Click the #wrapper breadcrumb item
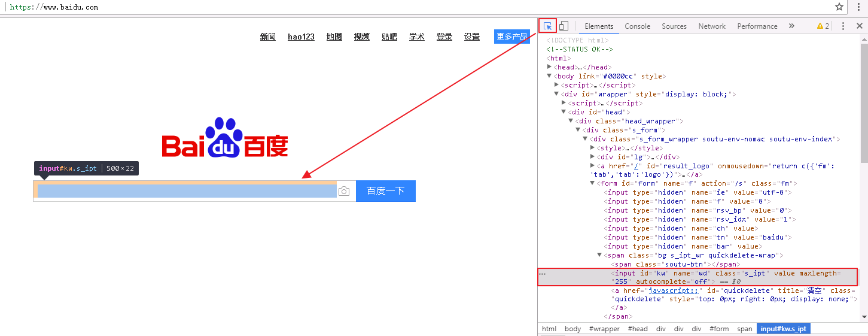868x336 pixels. [x=604, y=329]
